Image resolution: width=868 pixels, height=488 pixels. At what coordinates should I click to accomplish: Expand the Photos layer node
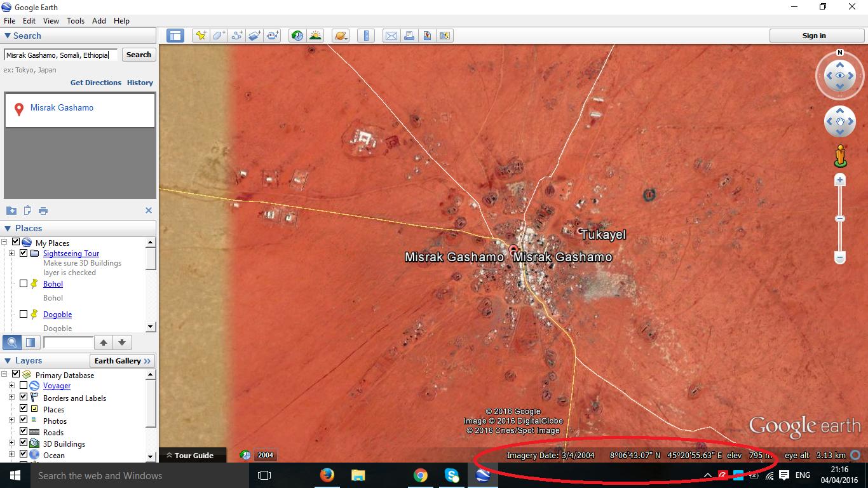coord(11,419)
